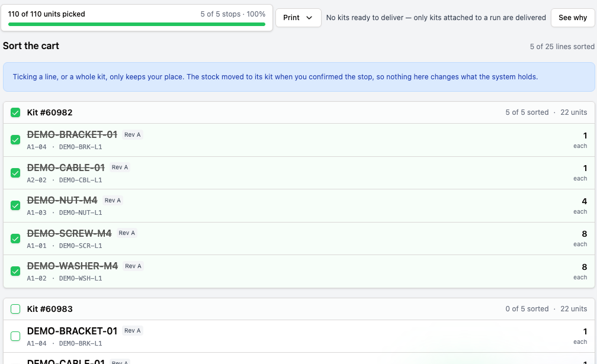Click struck-through DEMO-BRACKET-01 name in Kit #60982
Viewport: 597px width, 364px height.
[72, 134]
